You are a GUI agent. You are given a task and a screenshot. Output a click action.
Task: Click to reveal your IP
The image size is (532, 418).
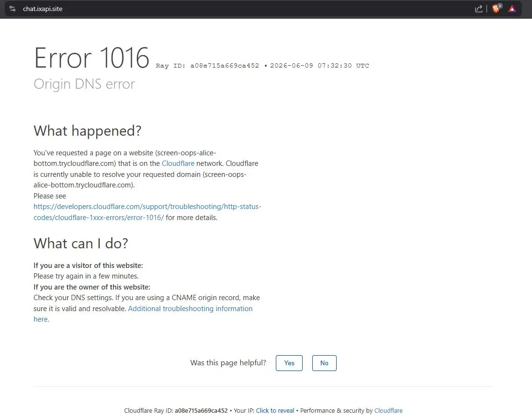[x=275, y=410]
